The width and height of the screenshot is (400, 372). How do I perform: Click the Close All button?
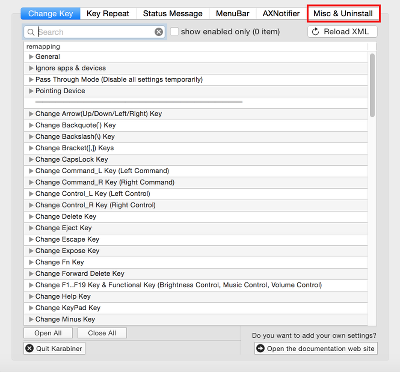(x=102, y=333)
